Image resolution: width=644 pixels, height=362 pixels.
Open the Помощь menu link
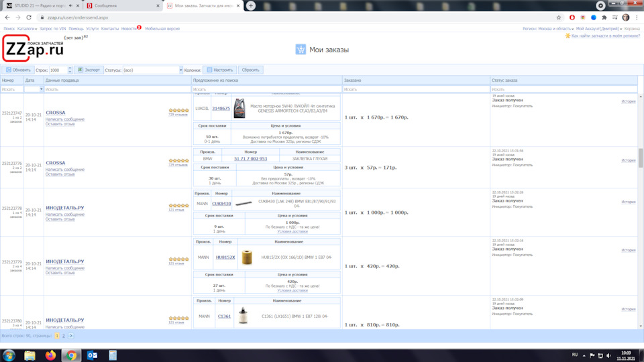[x=76, y=29]
